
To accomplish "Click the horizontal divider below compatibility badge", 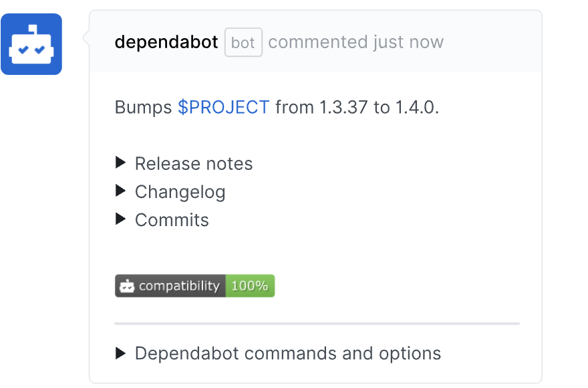I will (317, 324).
